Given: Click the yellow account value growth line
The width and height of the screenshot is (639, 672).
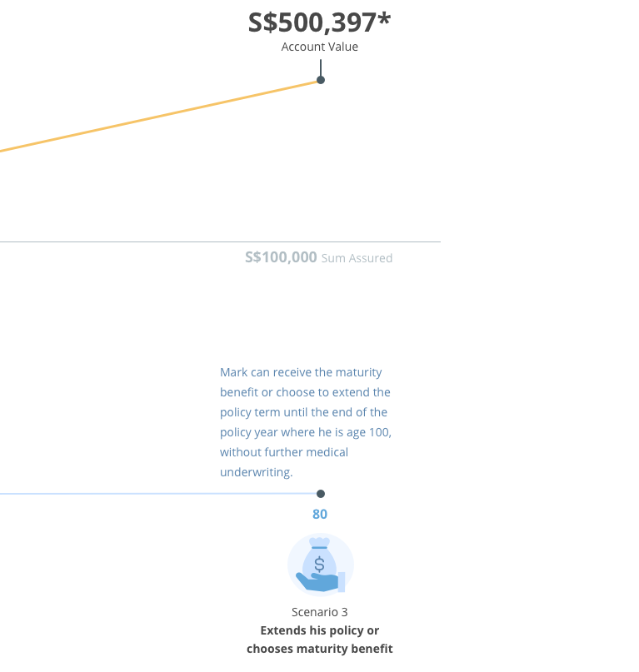Looking at the screenshot, I should coord(158,116).
